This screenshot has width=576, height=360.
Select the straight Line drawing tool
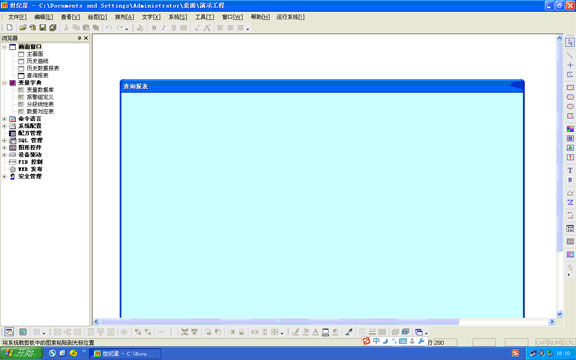(x=570, y=55)
